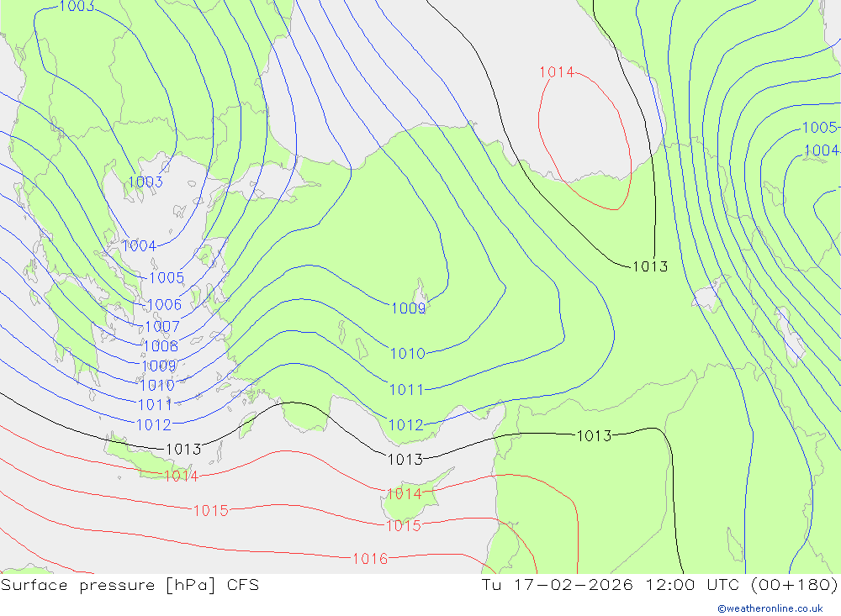This screenshot has height=616, width=841.
Task: Select the red 1016 isobar label
Action: pyautogui.click(x=370, y=559)
